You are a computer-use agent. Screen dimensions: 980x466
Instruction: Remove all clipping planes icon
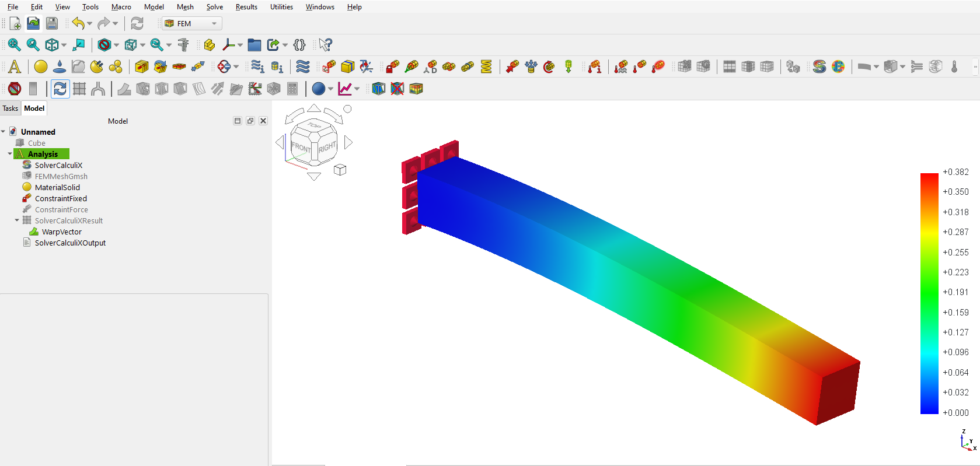pyautogui.click(x=397, y=89)
